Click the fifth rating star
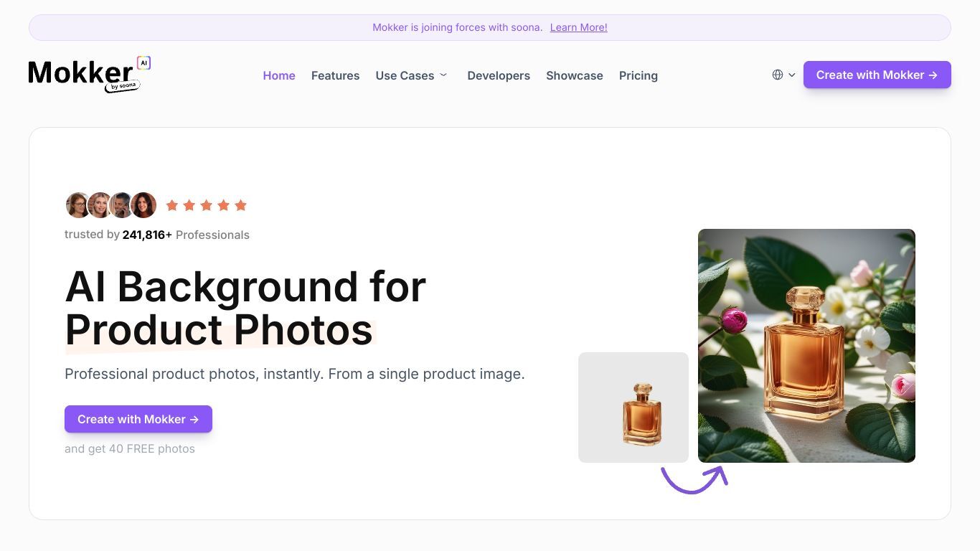Screen dimensions: 980x551 click(241, 205)
